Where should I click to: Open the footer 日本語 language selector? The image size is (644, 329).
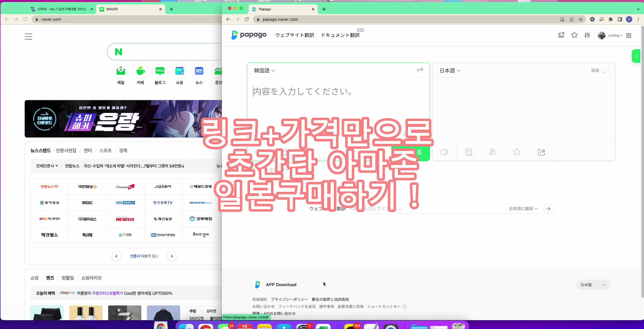[593, 284]
